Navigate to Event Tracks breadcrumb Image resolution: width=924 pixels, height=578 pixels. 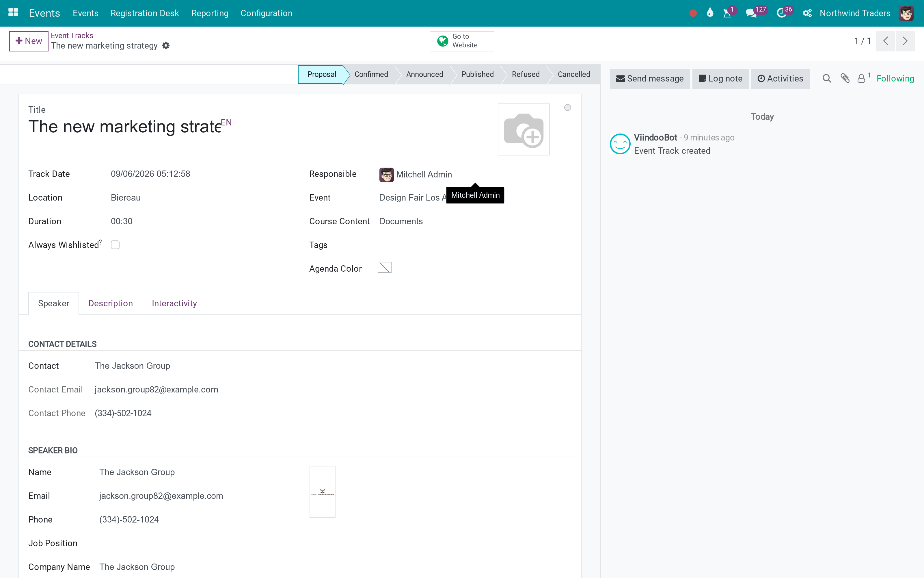click(x=72, y=36)
